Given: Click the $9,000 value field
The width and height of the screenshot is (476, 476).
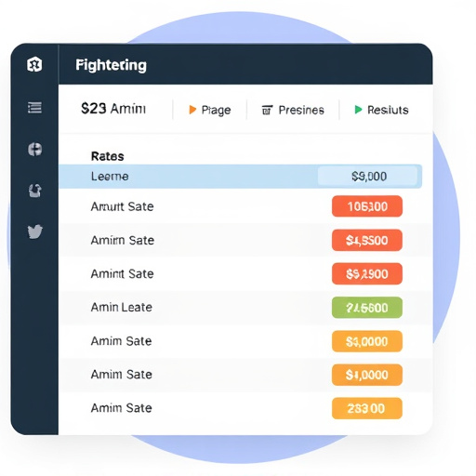Looking at the screenshot, I should 368,177.
